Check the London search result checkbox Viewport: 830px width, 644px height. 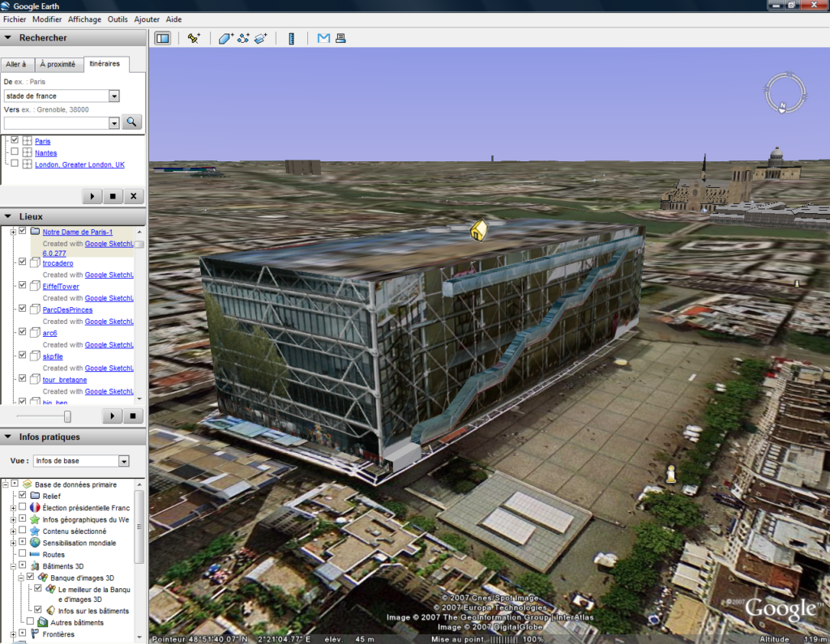[15, 164]
